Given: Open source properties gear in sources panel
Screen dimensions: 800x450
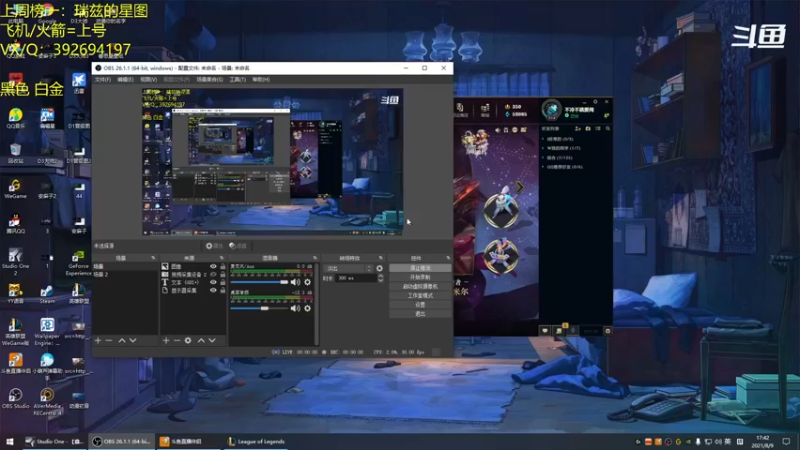Looking at the screenshot, I should click(188, 340).
